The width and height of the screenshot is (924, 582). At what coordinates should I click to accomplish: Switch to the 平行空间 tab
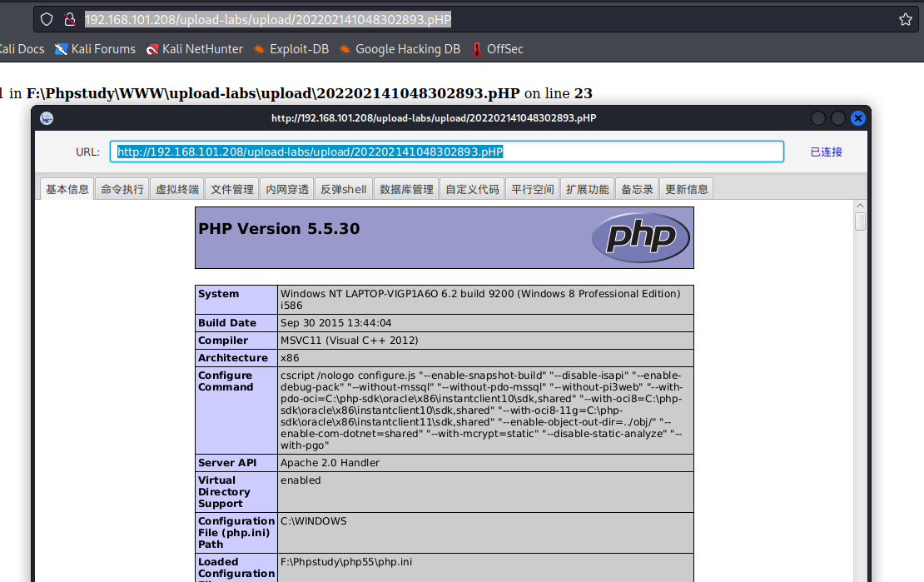tap(532, 189)
